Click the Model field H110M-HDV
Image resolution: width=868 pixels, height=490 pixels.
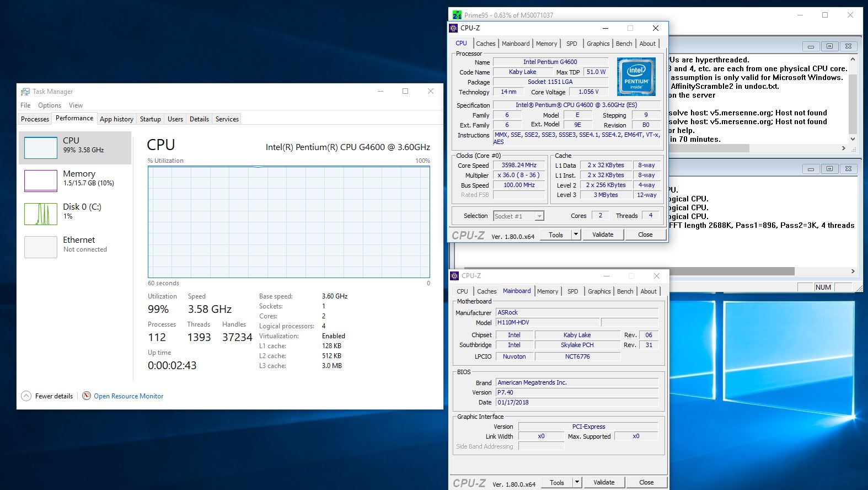548,322
